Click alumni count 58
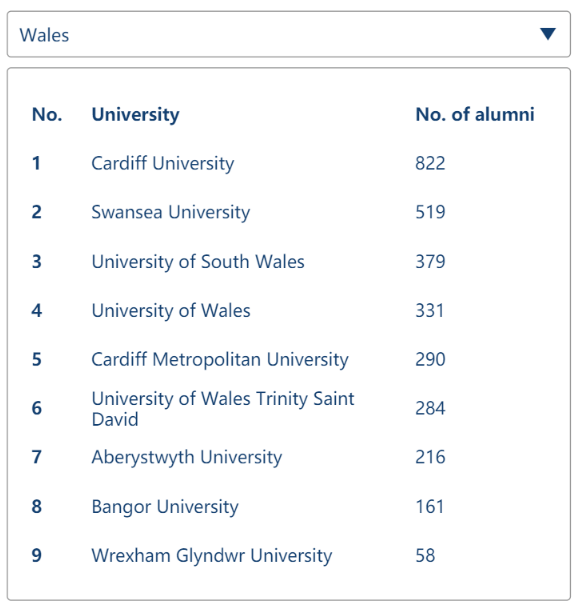 (x=425, y=555)
